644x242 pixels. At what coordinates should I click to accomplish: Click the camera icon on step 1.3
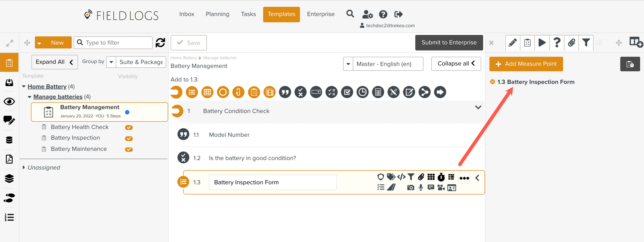point(411,188)
